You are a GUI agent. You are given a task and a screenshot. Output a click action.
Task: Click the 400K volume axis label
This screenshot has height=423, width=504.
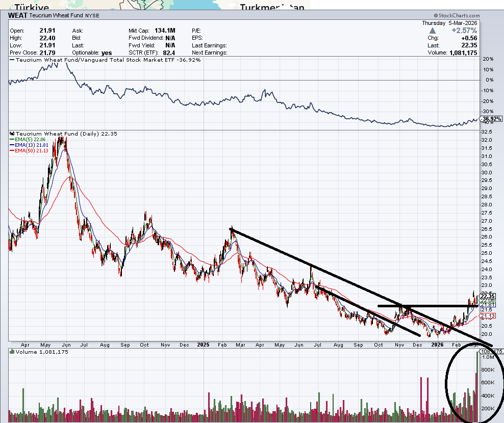(488, 395)
